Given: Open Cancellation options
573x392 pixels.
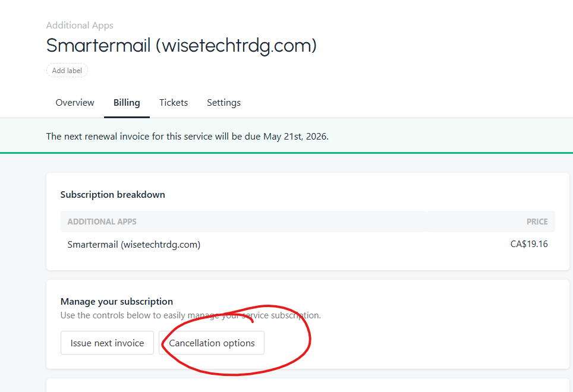Looking at the screenshot, I should (212, 343).
